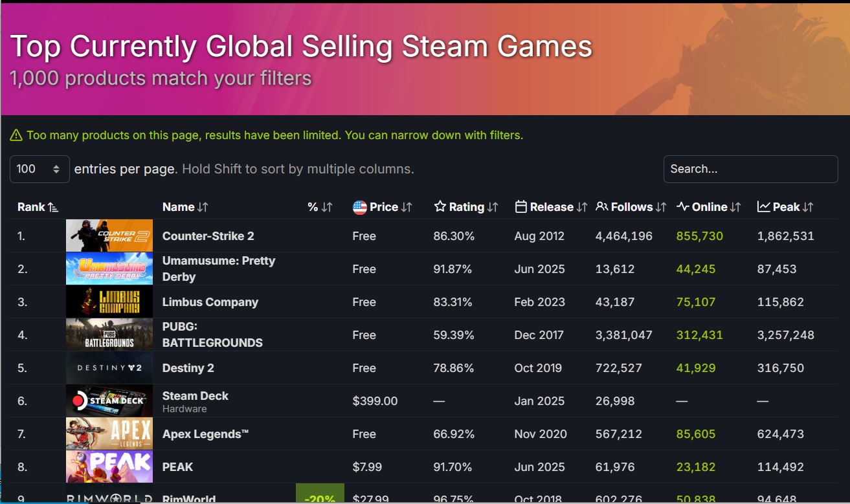Open the Destiny 2 entry
Image resolution: width=850 pixels, height=504 pixels.
click(188, 368)
